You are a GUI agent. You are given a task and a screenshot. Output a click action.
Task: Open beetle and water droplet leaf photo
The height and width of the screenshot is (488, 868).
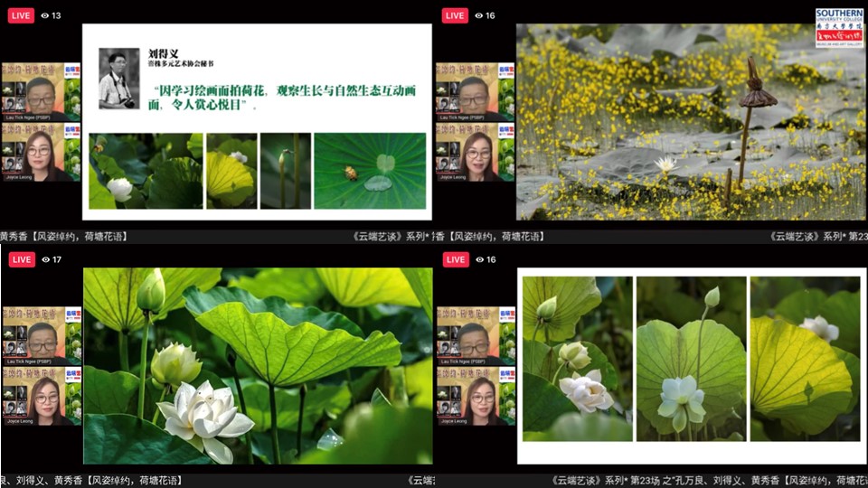[x=370, y=171]
